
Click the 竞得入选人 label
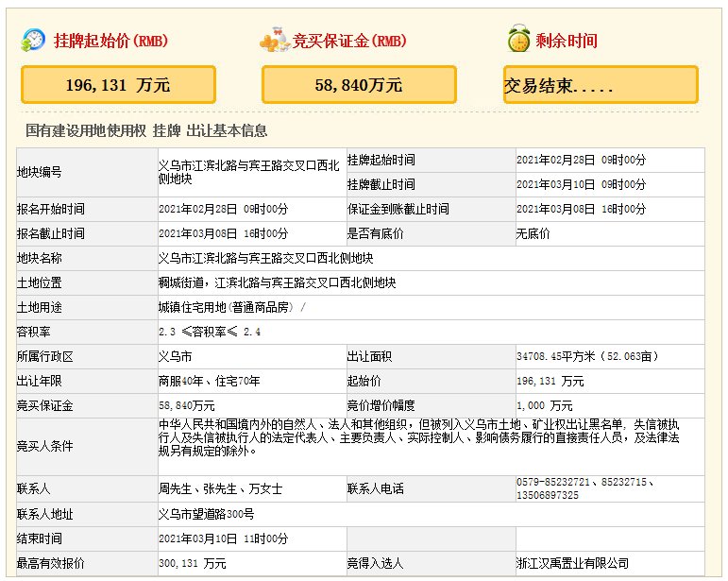tap(375, 563)
